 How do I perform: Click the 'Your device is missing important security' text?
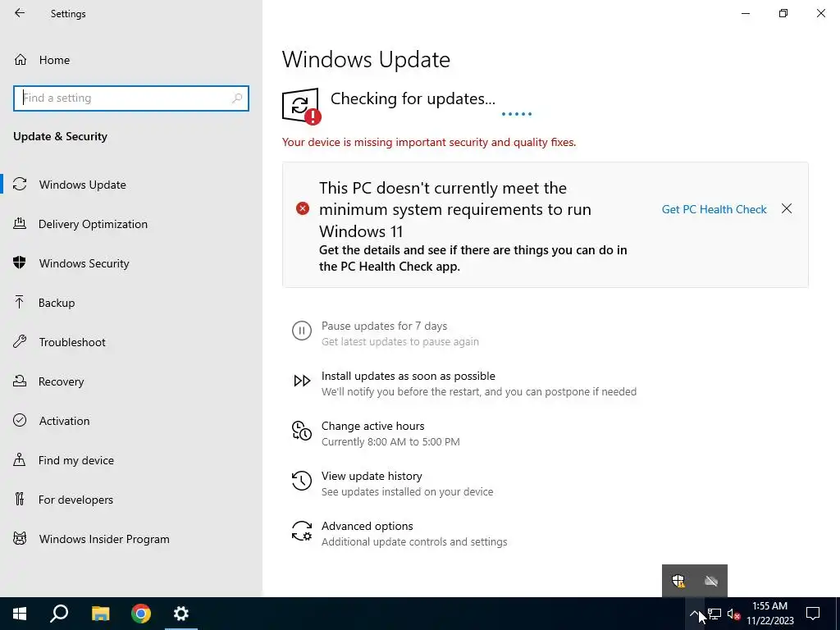(429, 142)
